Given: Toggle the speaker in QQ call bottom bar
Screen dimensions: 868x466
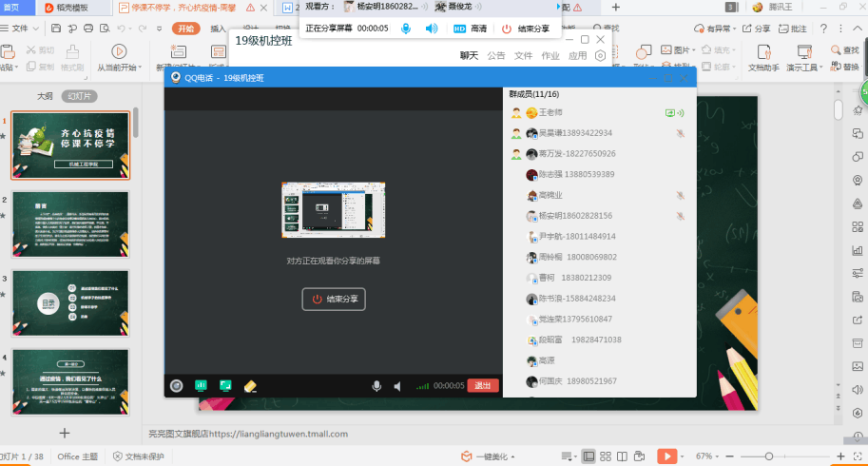Looking at the screenshot, I should pyautogui.click(x=397, y=386).
